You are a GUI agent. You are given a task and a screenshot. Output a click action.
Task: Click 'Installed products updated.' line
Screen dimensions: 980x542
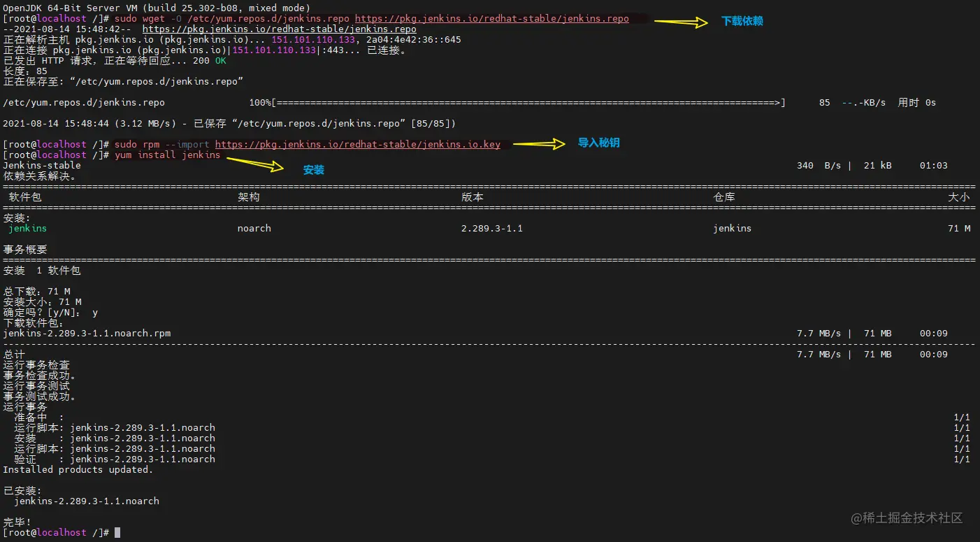coord(78,470)
